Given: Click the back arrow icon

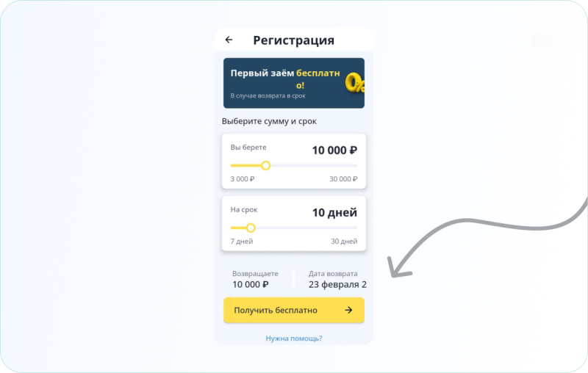Looking at the screenshot, I should pyautogui.click(x=229, y=40).
